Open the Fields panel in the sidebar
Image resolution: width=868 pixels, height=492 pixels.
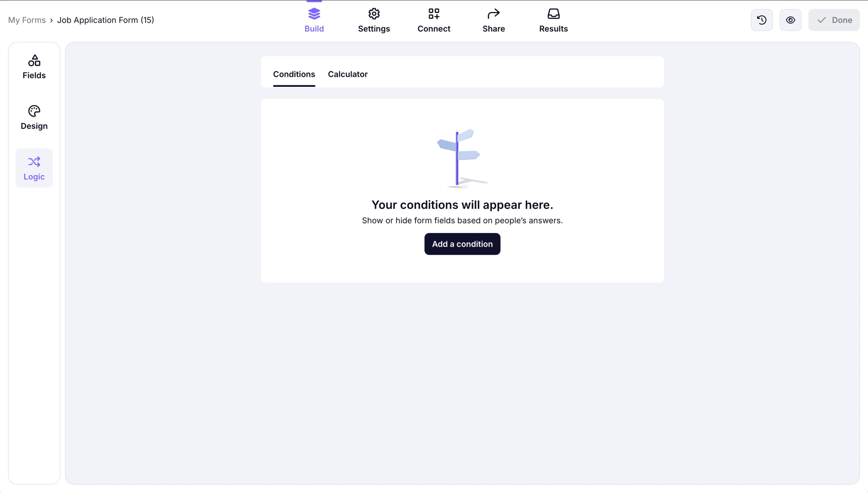34,66
